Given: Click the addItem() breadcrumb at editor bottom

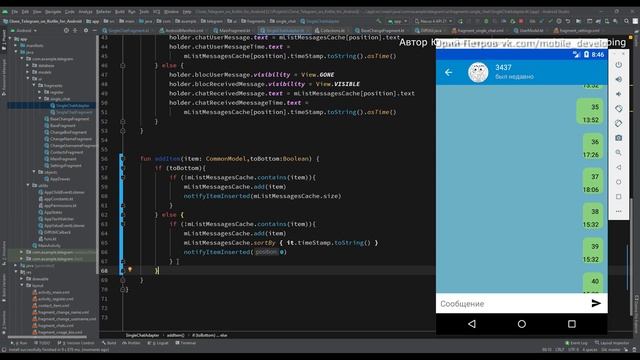Looking at the screenshot, I should point(176,335).
